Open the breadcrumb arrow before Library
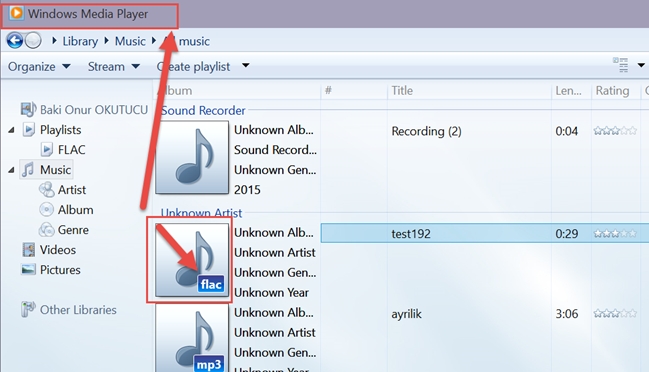Image resolution: width=649 pixels, height=372 pixels. pos(54,41)
